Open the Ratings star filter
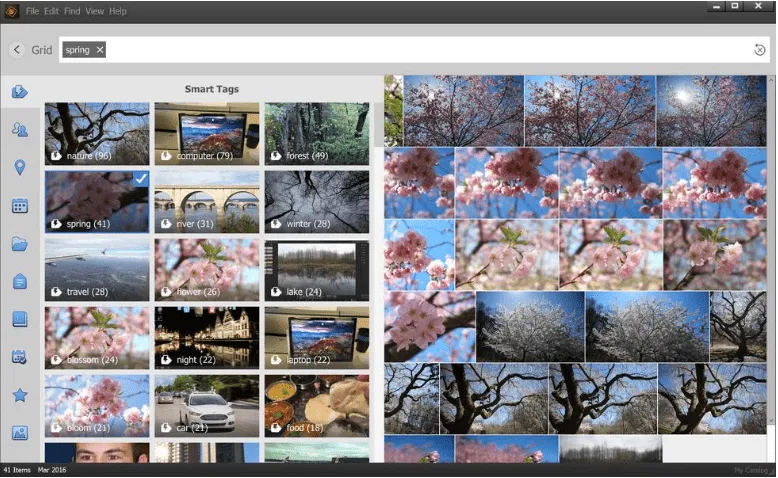 click(x=19, y=395)
